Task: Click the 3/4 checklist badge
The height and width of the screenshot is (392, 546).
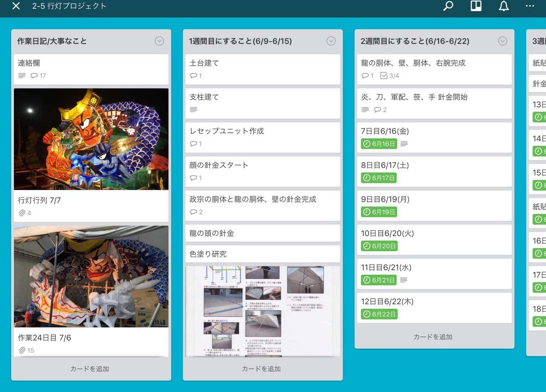Action: (390, 76)
